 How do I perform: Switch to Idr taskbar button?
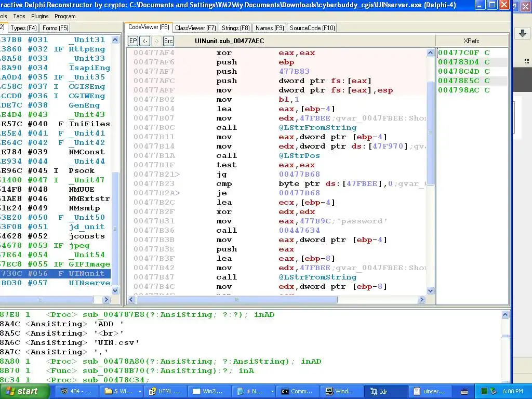pos(386,392)
